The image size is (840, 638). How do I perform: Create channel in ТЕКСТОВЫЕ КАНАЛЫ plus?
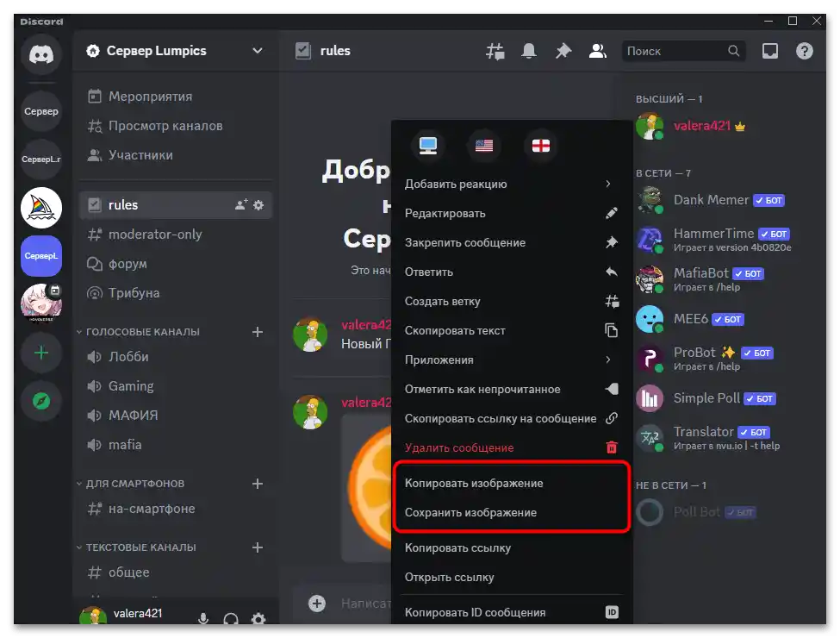(257, 547)
